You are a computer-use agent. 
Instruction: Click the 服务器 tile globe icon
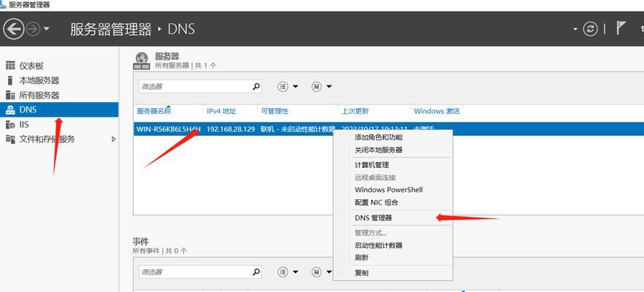point(142,61)
